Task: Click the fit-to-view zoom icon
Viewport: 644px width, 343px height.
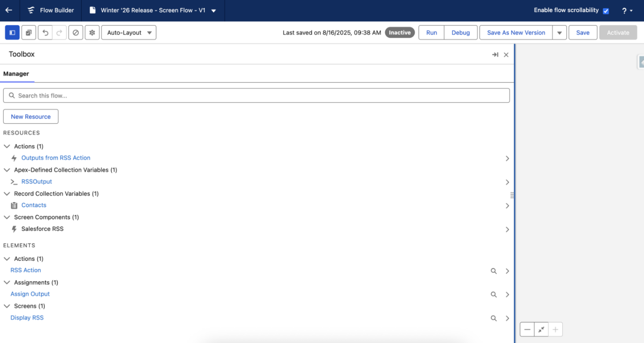Action: [x=541, y=329]
